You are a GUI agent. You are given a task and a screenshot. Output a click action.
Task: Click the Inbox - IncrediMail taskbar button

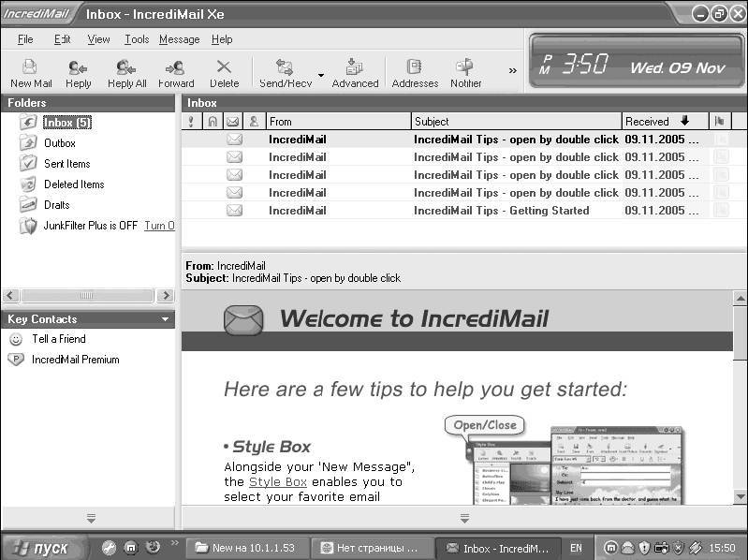(497, 548)
